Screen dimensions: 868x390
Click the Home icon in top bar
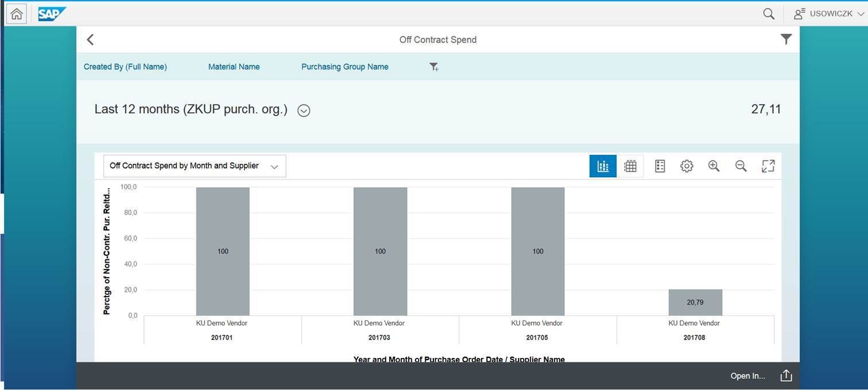pyautogui.click(x=15, y=13)
